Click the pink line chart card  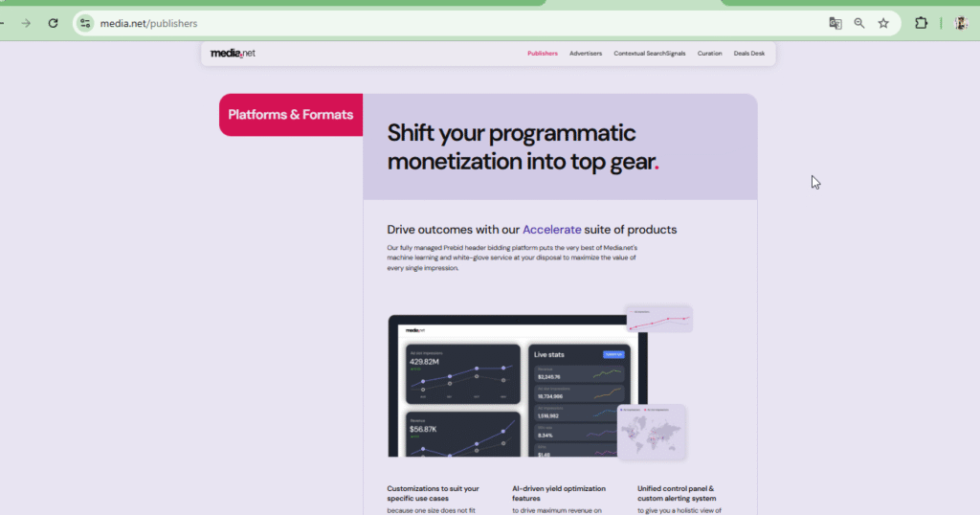coord(658,319)
